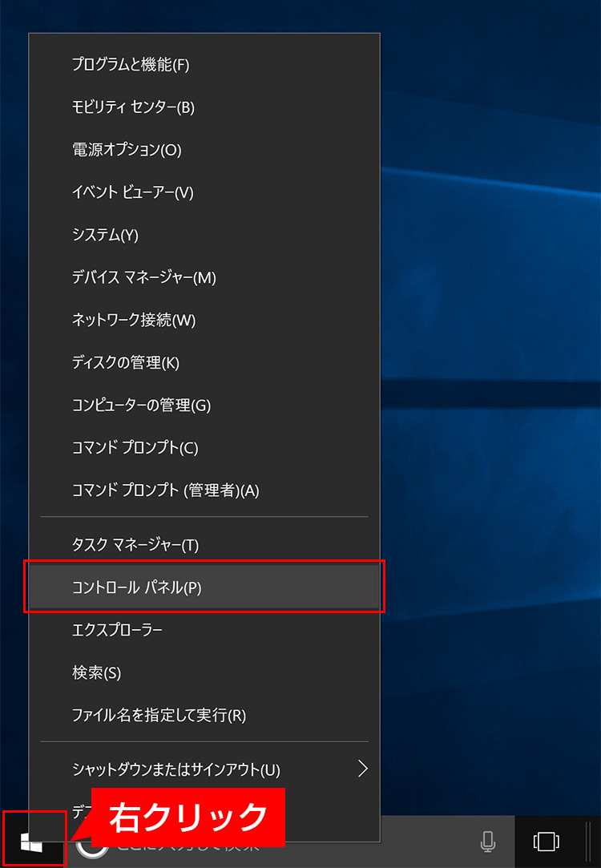Expand シャットダウンまたはサインアウト(U) submenu arrow

(363, 769)
